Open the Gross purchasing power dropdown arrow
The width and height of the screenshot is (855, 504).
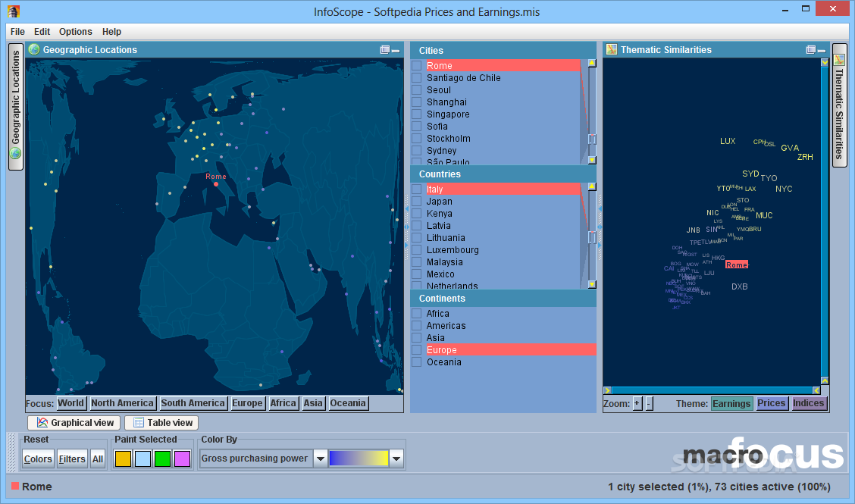321,459
